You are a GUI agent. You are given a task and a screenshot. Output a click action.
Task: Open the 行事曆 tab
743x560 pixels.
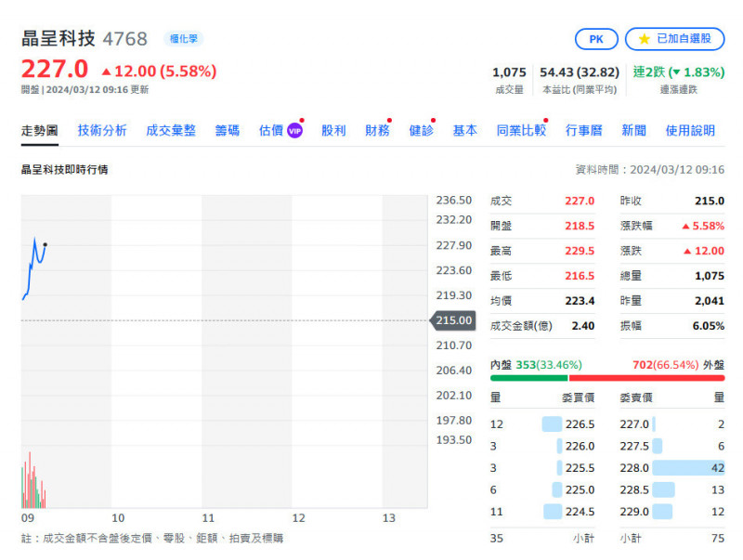[x=584, y=130]
